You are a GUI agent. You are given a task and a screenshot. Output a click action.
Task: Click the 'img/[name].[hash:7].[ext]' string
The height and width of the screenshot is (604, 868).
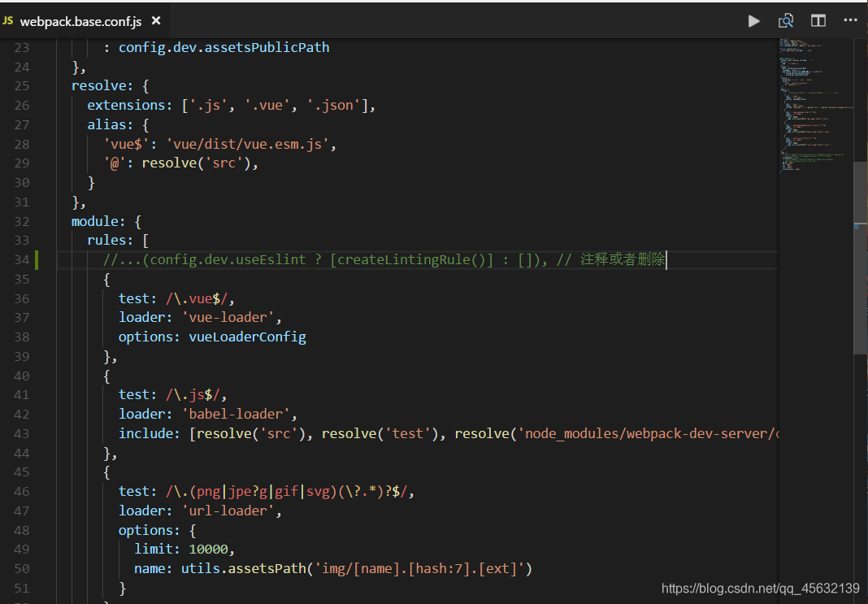[x=419, y=568]
